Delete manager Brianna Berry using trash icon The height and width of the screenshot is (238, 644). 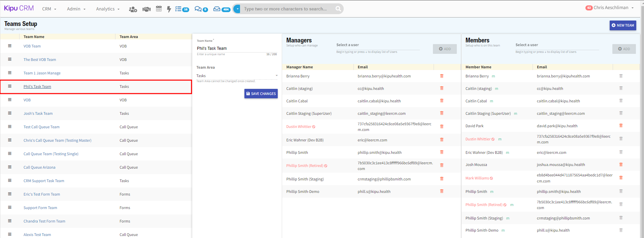tap(442, 76)
